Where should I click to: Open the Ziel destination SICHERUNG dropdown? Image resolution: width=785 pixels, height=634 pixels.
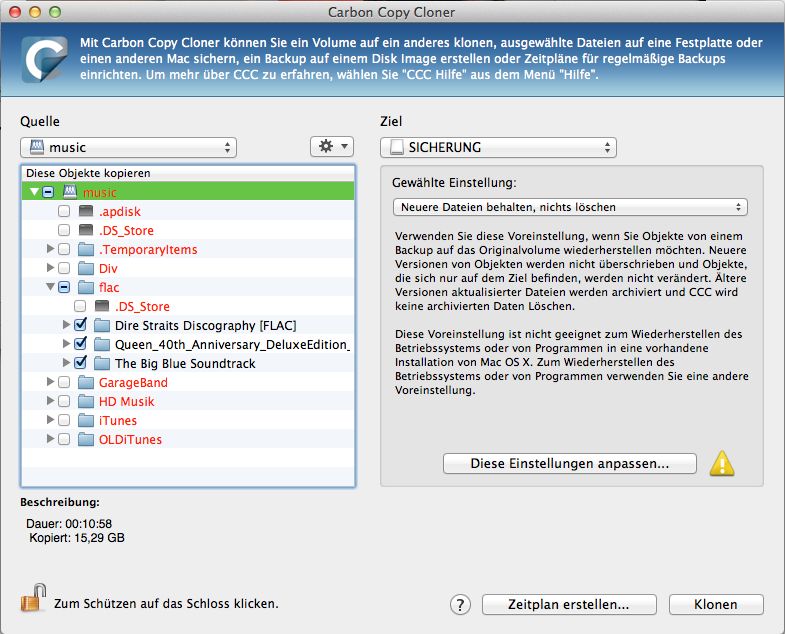point(498,148)
